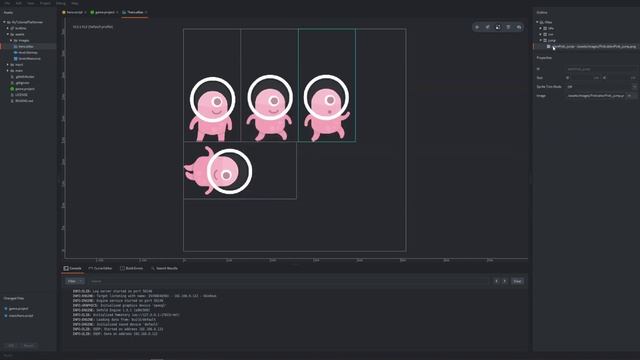
Task: Close the active atlas editor tab
Action: point(147,12)
